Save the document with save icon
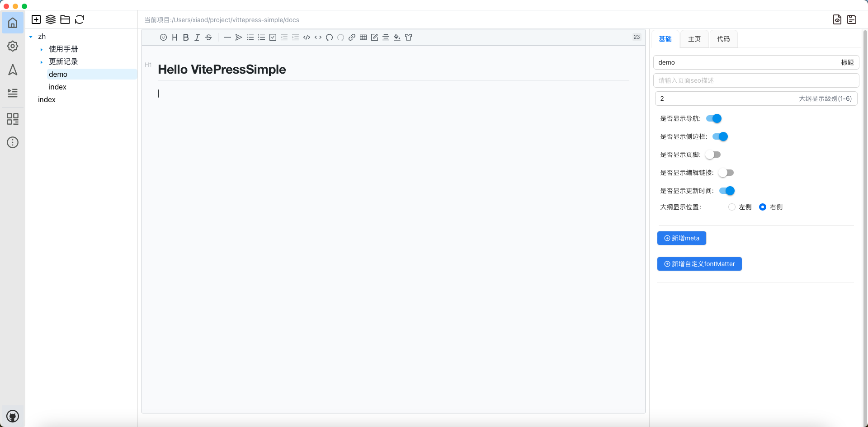The image size is (868, 427). 852,19
